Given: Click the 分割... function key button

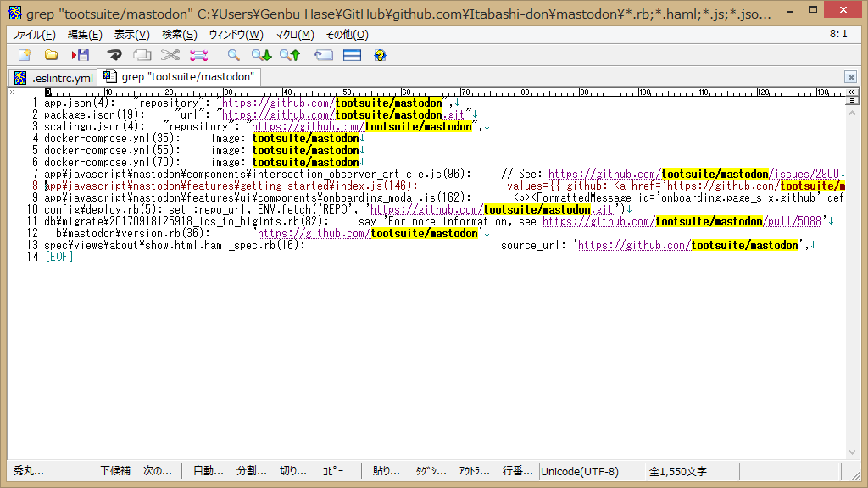Looking at the screenshot, I should point(251,471).
